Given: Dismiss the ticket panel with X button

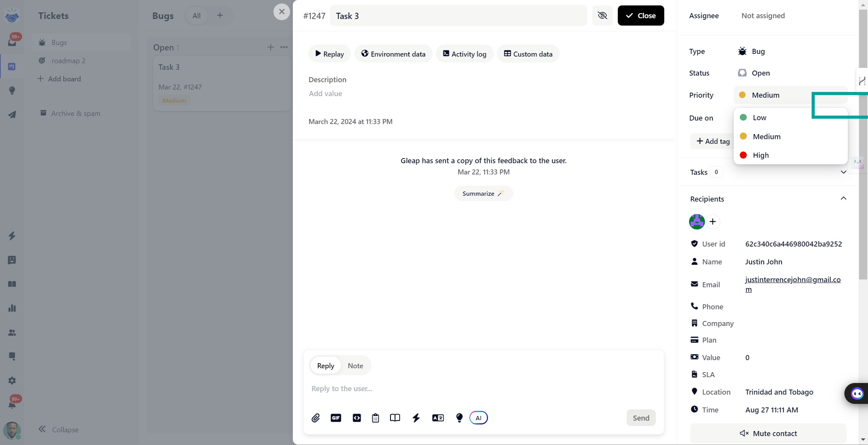Looking at the screenshot, I should 282,12.
